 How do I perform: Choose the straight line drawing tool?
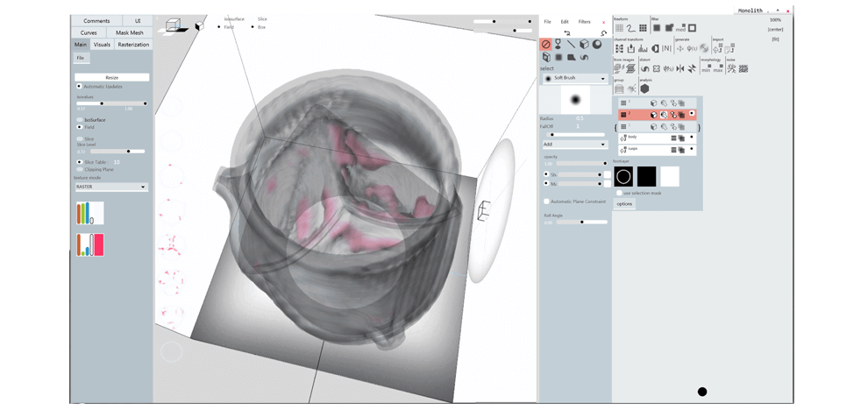572,45
